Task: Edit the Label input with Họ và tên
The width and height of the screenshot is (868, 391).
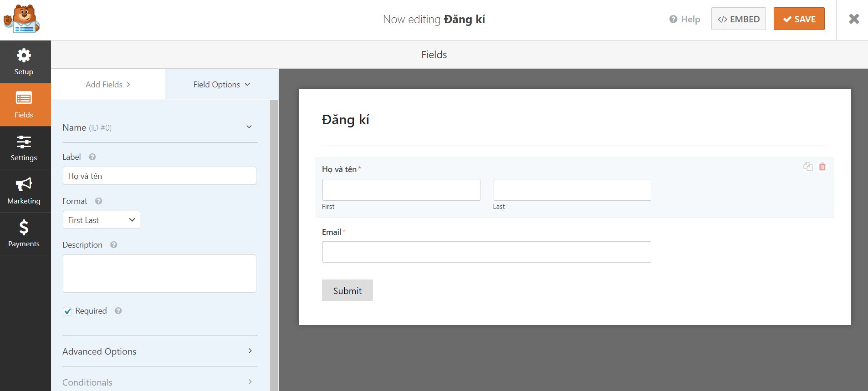Action: pos(159,176)
